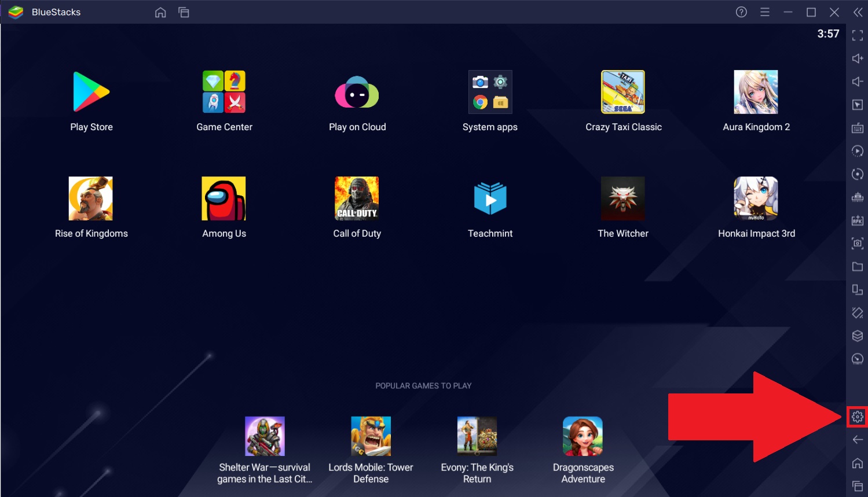Decrease volume with the sidebar icon
868x497 pixels.
point(858,80)
